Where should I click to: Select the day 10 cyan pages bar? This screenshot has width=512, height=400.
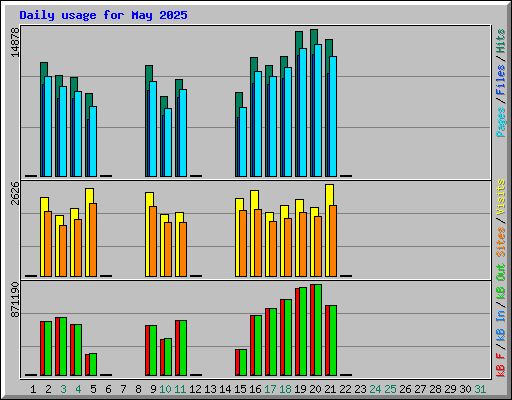[168, 142]
